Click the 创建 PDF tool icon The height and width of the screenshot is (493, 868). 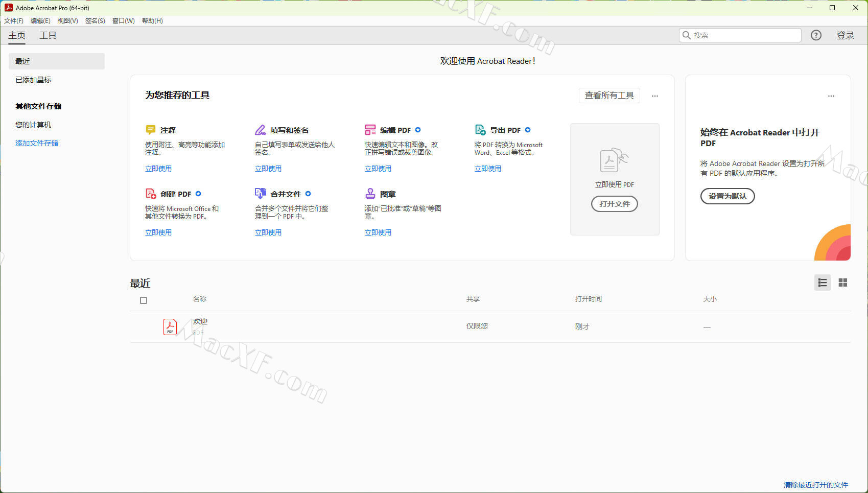[x=151, y=194]
